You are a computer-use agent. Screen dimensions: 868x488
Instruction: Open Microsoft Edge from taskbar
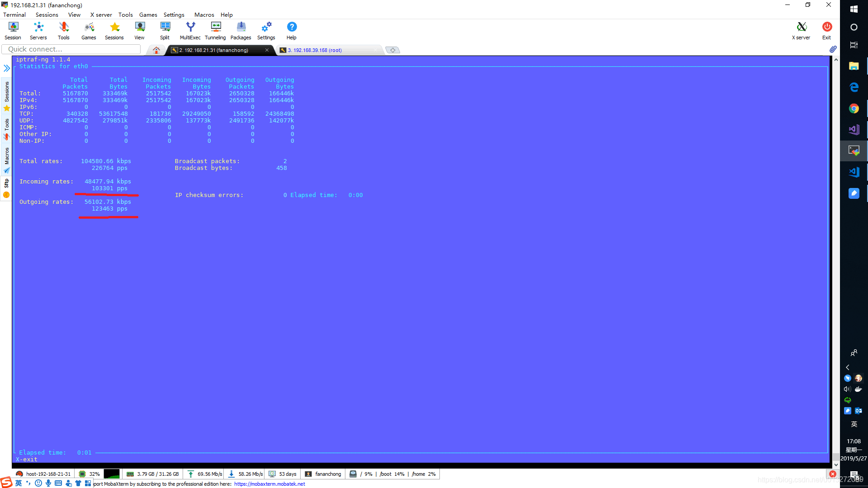pos(854,87)
